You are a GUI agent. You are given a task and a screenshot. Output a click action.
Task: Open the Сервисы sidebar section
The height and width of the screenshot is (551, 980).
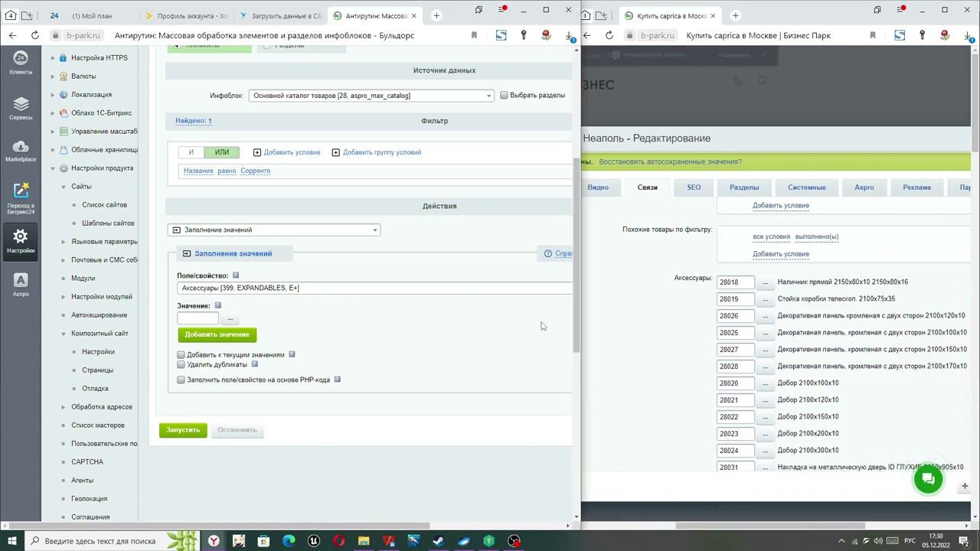click(21, 108)
